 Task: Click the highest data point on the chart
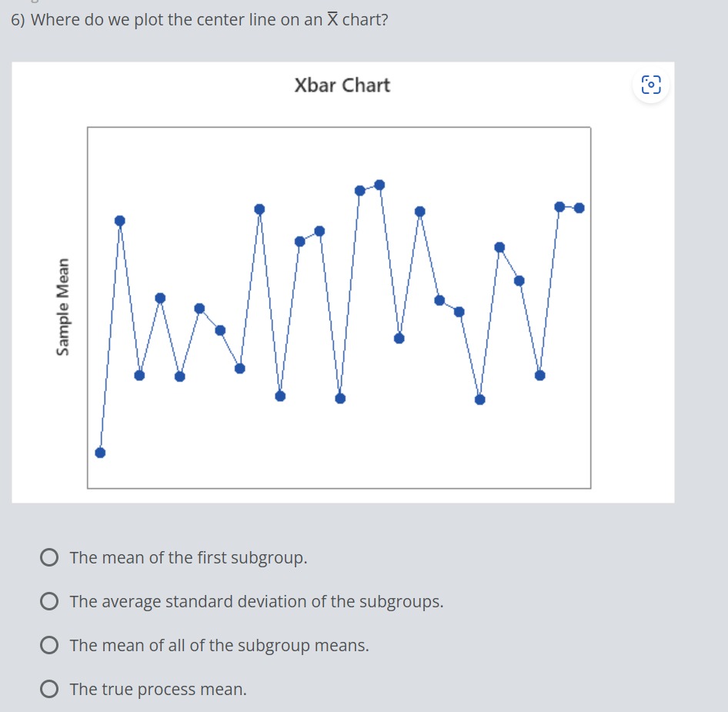tap(379, 184)
